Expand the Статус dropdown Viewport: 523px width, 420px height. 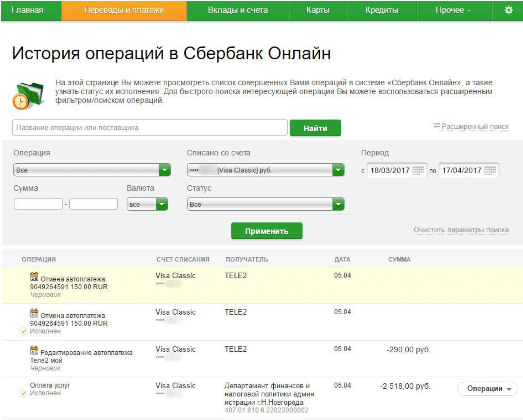tap(338, 204)
